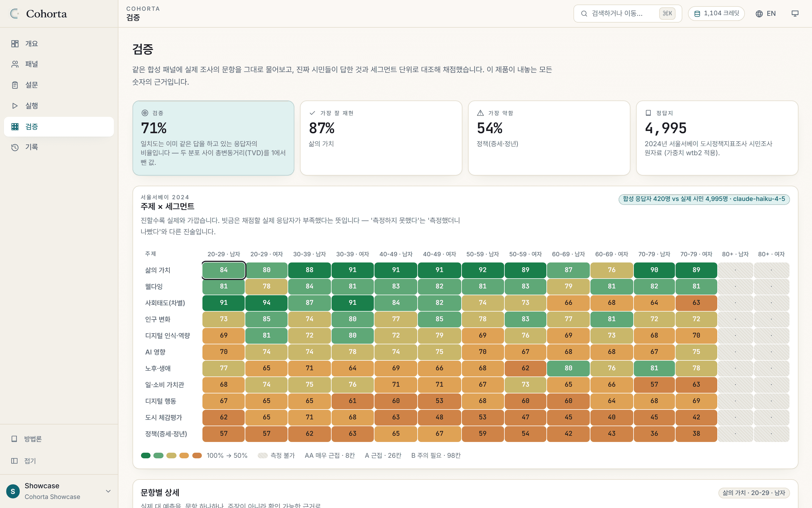The height and width of the screenshot is (508, 812).
Task: Select the 검증 71% summary card
Action: [213, 138]
